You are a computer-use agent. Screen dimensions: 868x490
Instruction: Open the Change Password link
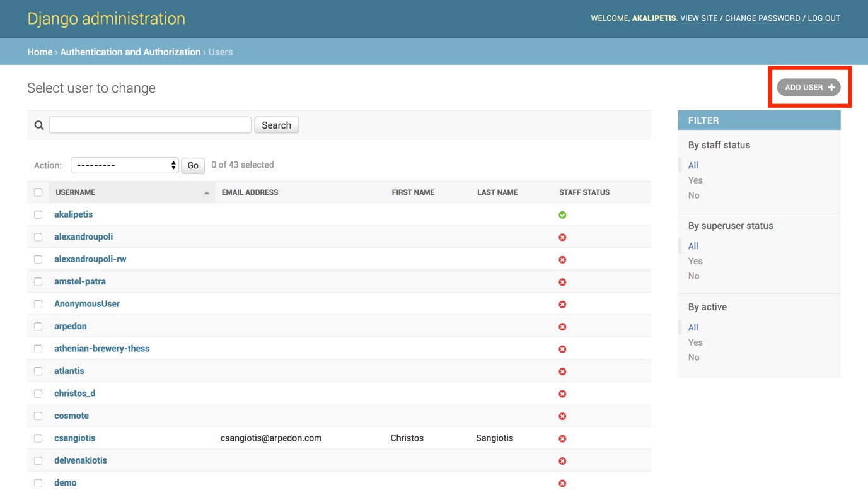coord(762,18)
